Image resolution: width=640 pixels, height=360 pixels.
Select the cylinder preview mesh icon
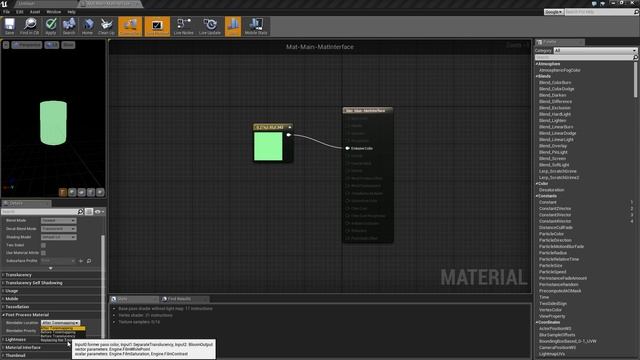(x=63, y=192)
